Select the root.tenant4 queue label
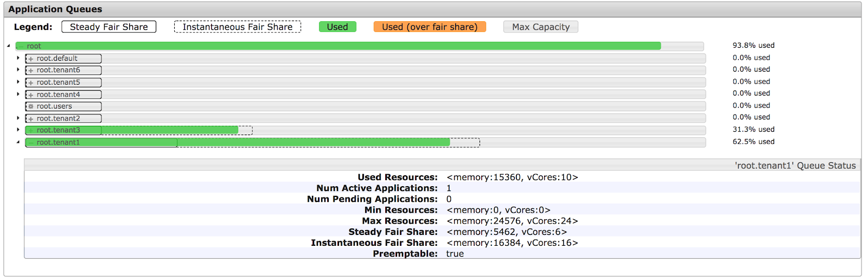 (58, 94)
